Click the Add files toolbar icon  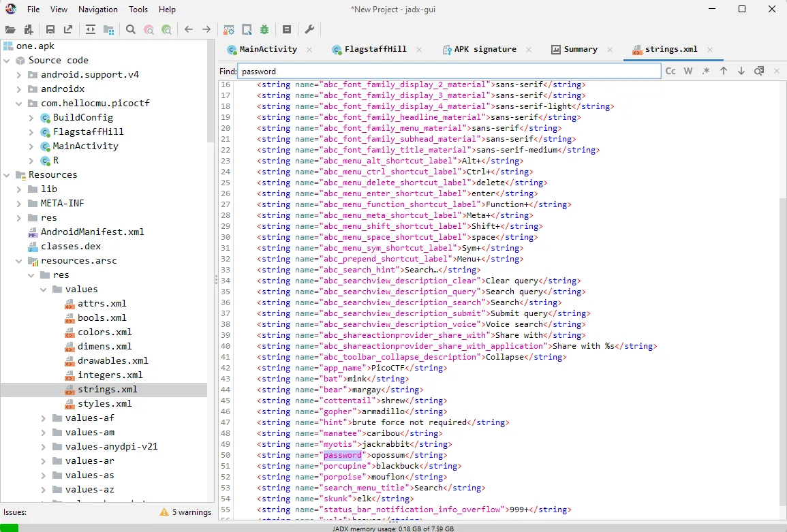point(29,29)
